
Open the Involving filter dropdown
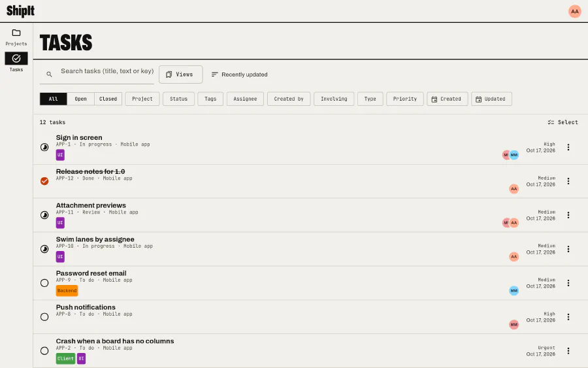pyautogui.click(x=334, y=99)
